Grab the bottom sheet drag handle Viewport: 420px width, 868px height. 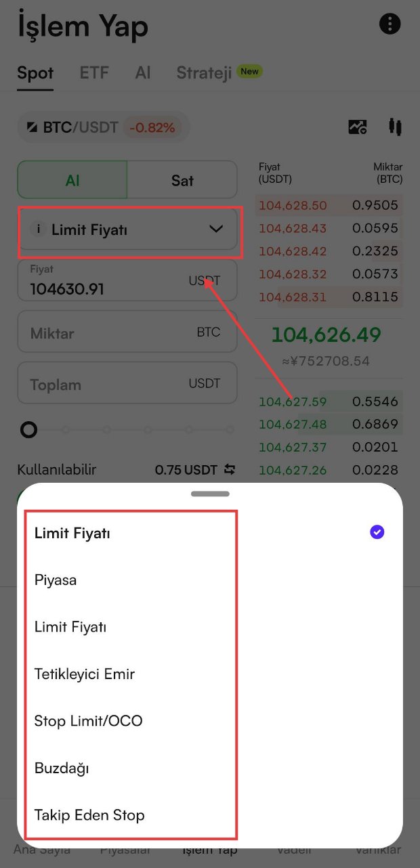(x=210, y=494)
